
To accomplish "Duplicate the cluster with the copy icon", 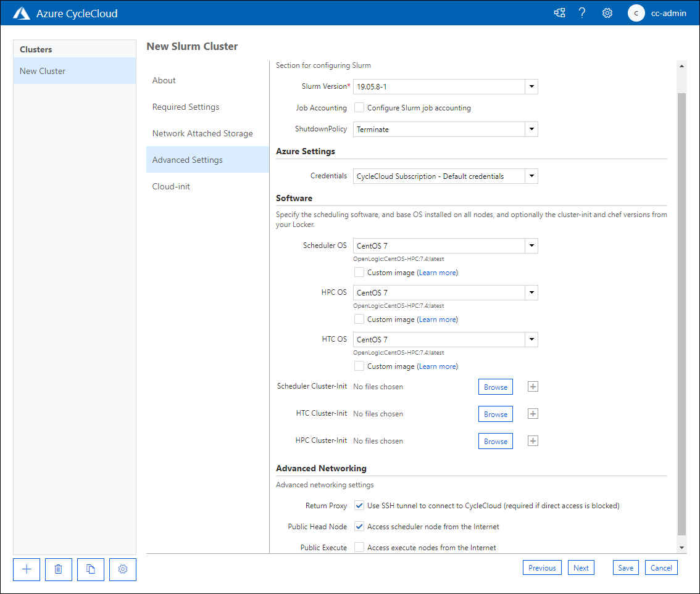I will pos(90,569).
